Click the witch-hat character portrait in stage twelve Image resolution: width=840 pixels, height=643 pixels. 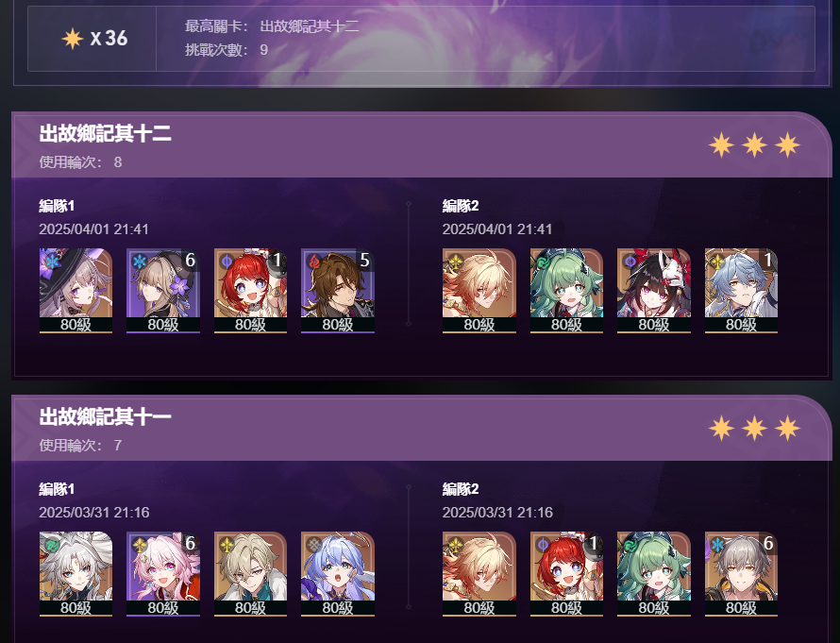click(x=76, y=291)
